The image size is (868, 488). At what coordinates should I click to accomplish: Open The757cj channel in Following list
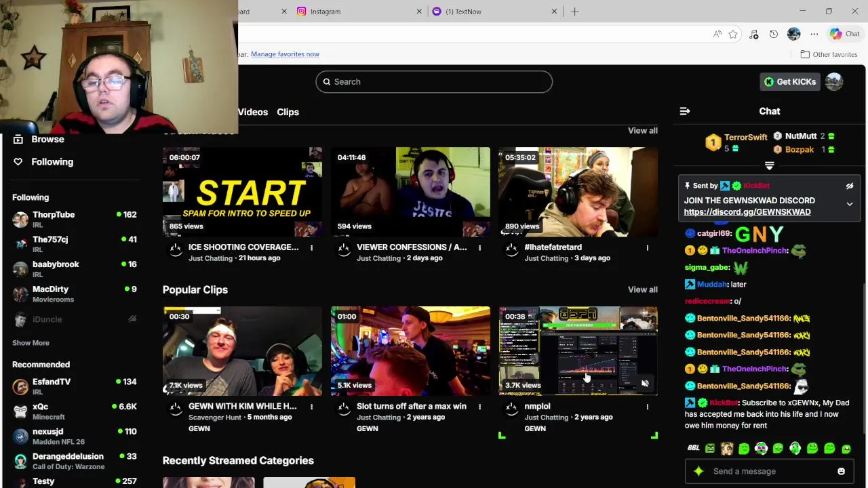[75, 244]
